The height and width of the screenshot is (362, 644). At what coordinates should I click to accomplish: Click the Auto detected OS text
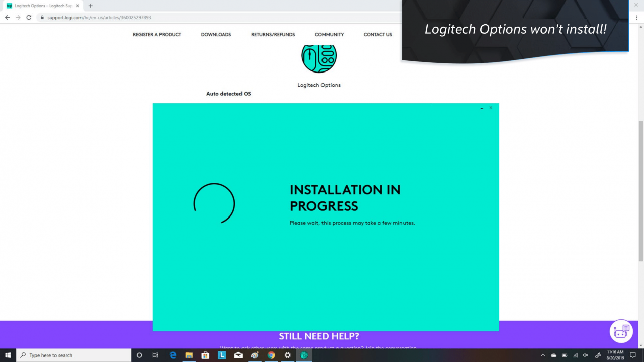(x=228, y=94)
